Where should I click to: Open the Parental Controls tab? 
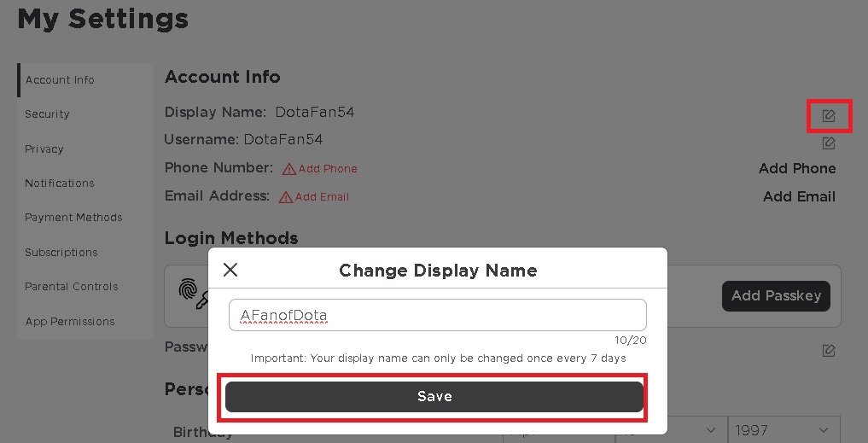pos(71,287)
